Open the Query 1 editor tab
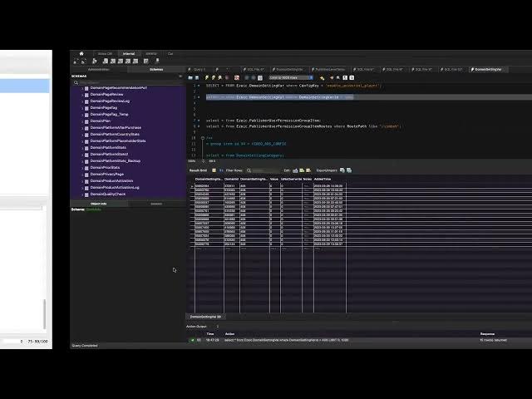Viewport: 532px width, 399px height. [x=199, y=70]
